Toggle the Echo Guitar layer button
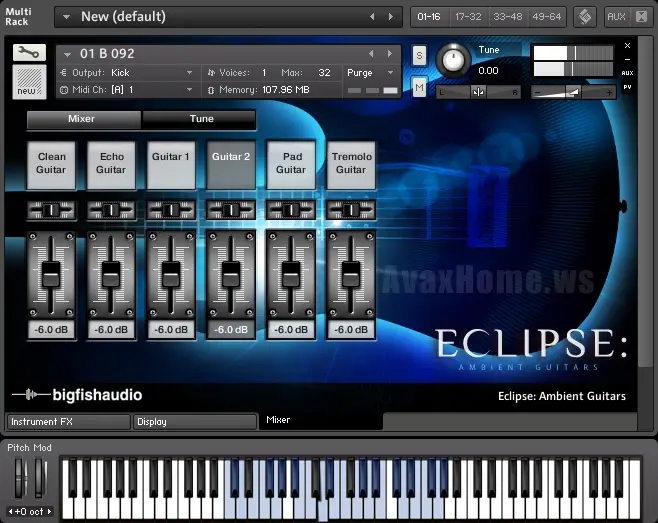 (x=111, y=165)
